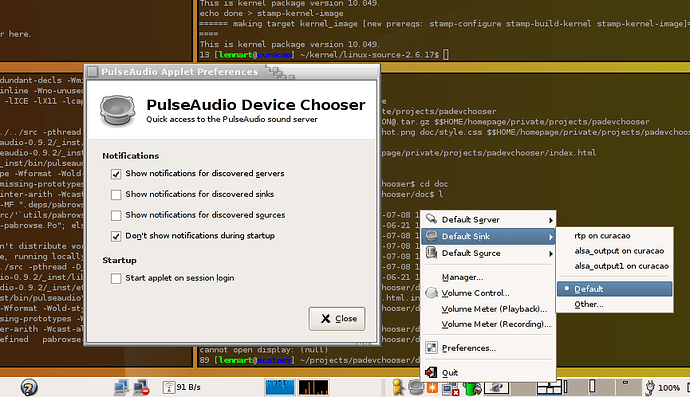Click the battery power plug icon
This screenshot has width=690, height=397.
pos(650,388)
